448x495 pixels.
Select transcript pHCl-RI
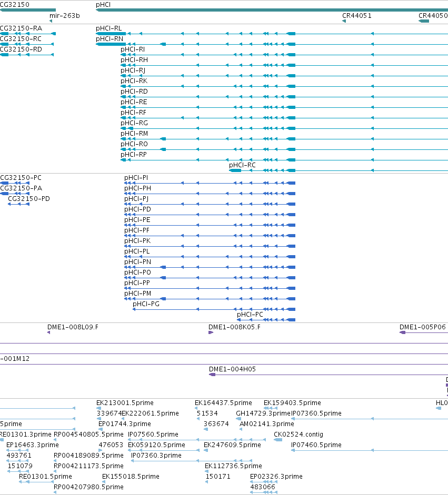pyautogui.click(x=133, y=49)
